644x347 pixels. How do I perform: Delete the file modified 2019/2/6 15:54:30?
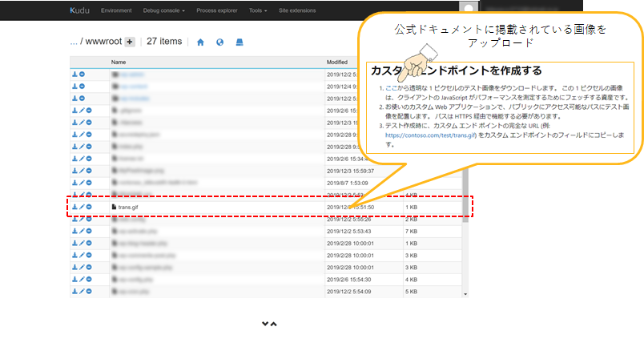(89, 279)
